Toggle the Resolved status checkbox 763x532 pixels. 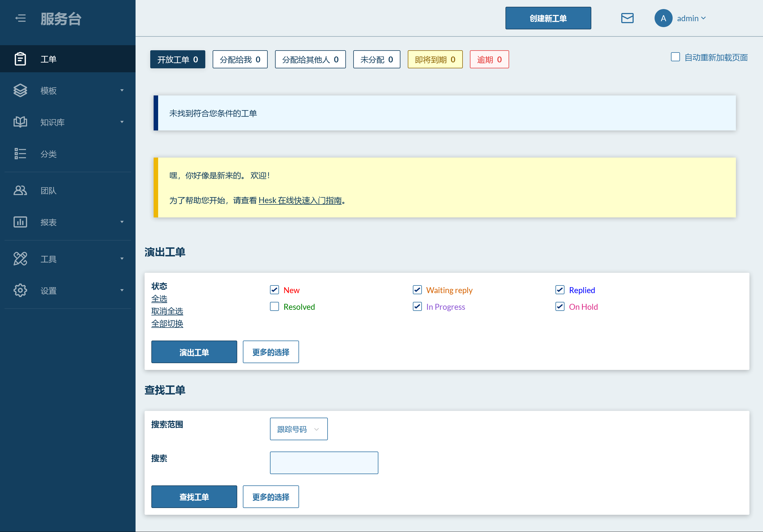275,307
